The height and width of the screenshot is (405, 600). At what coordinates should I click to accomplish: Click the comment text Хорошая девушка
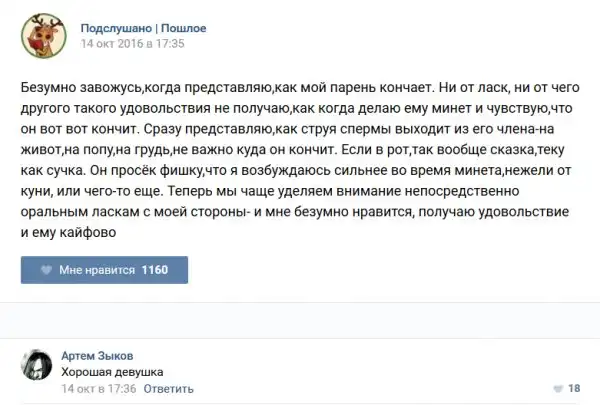coord(112,372)
